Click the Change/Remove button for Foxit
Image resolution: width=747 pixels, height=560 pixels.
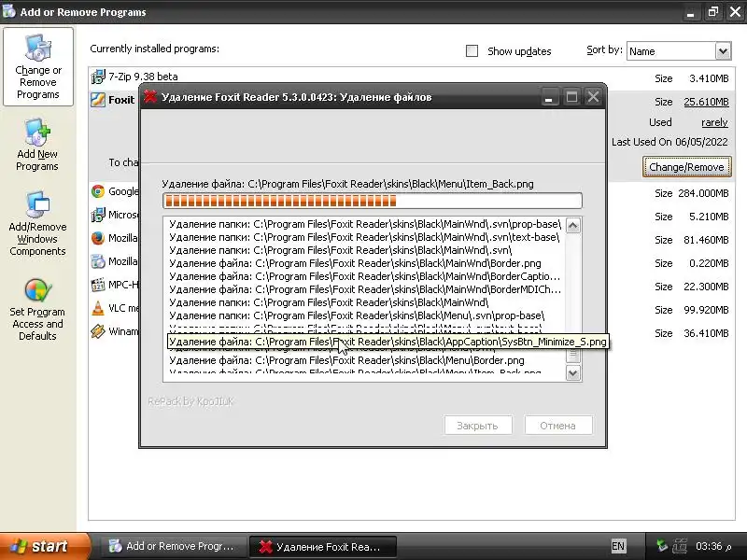tap(686, 167)
